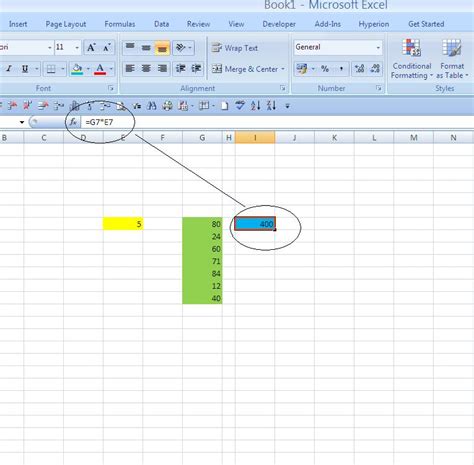Screen dimensions: 474x465
Task: Open the font color dropdown arrow
Action: pos(111,69)
